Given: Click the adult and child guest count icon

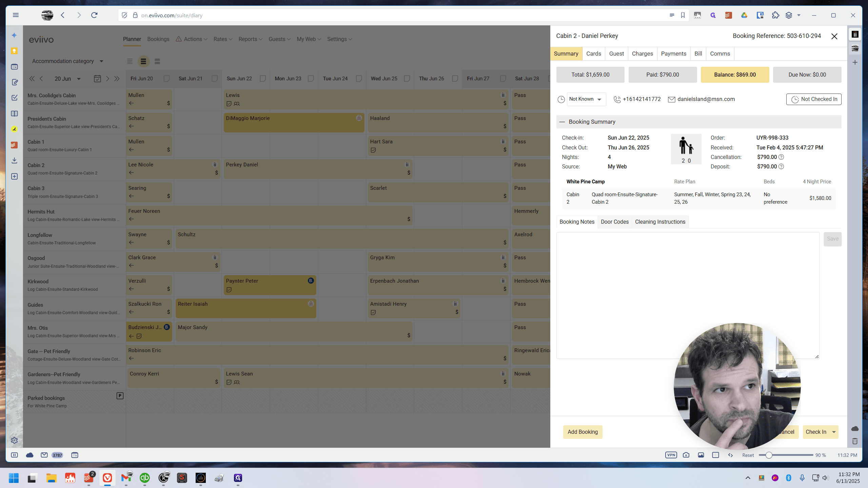Looking at the screenshot, I should click(x=686, y=149).
